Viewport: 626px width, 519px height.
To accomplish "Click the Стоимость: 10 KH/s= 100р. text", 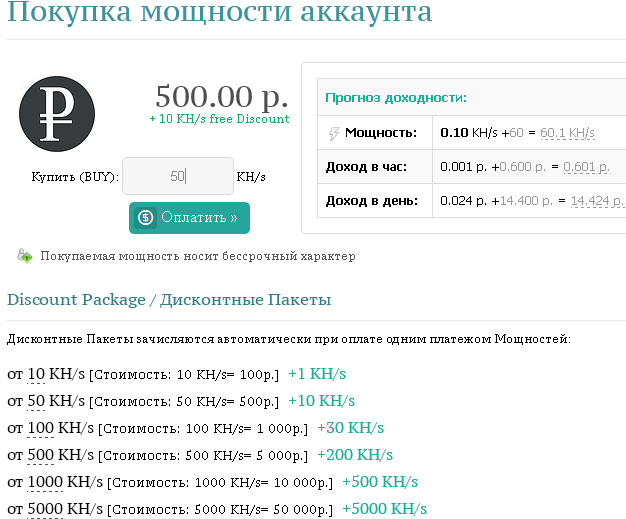I will pyautogui.click(x=184, y=375).
